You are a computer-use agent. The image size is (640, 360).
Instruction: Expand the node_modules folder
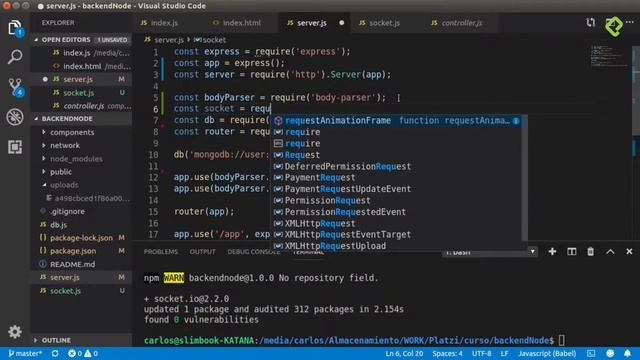coord(76,159)
